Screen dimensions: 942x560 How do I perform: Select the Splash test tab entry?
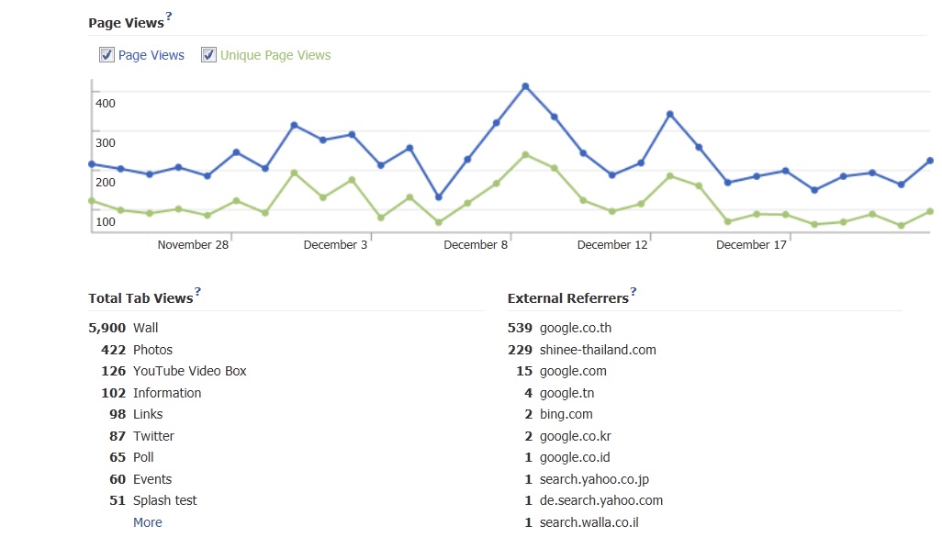click(164, 500)
